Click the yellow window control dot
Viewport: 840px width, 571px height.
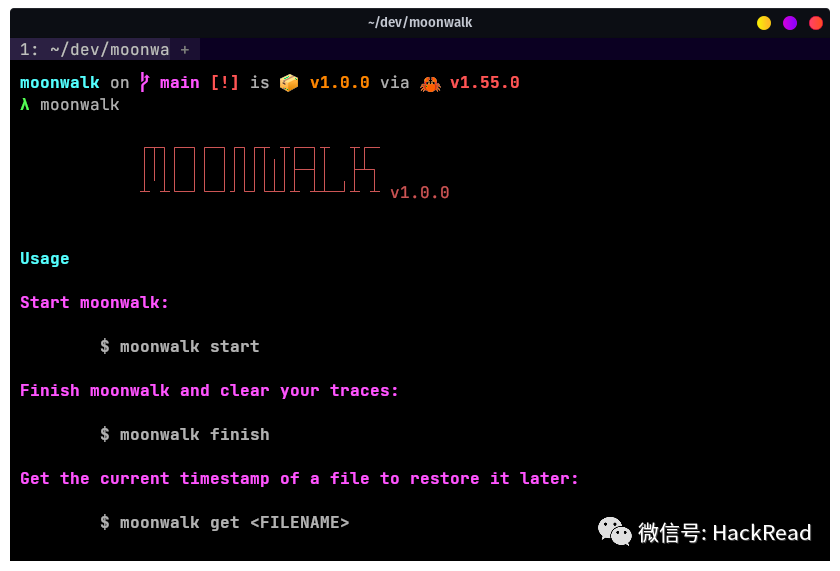coord(763,23)
